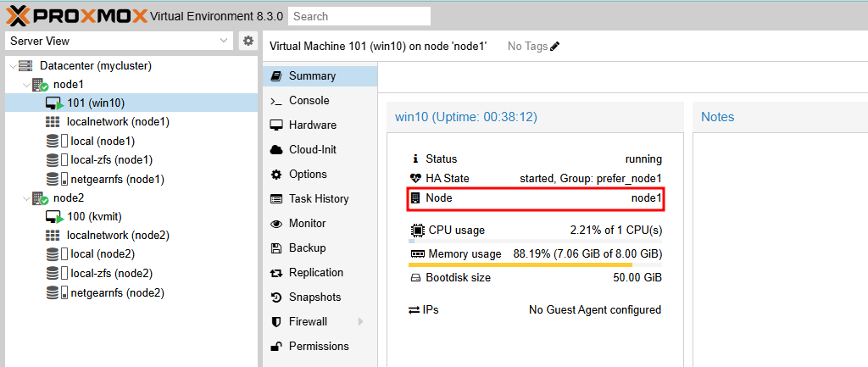Click the running VM icon for 101 (win10)
Viewport: 868px width, 367px height.
pyautogui.click(x=54, y=103)
